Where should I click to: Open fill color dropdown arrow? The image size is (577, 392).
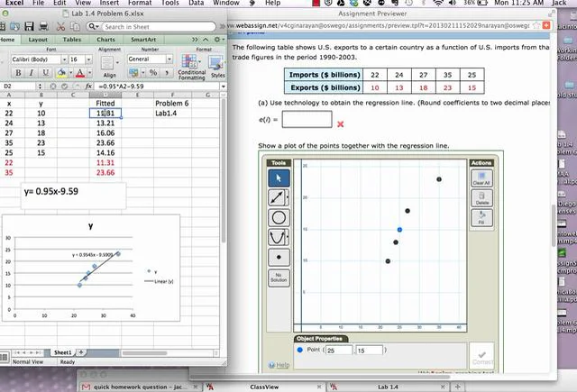point(70,73)
